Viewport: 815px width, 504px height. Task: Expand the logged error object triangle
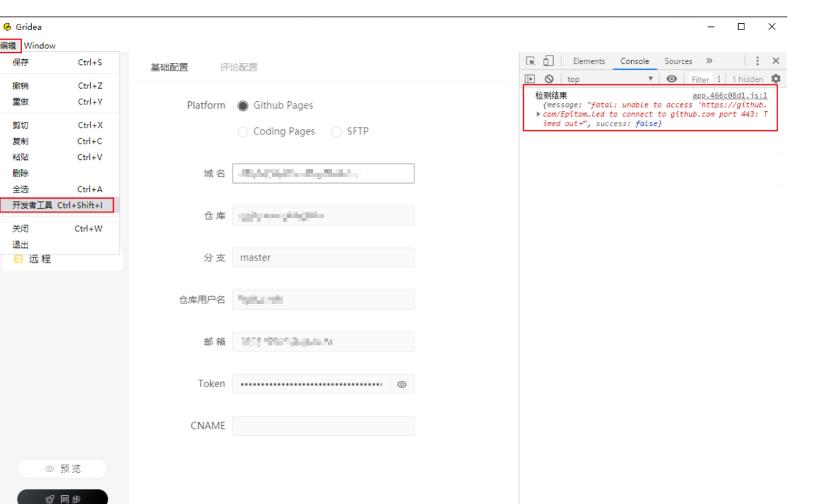(x=538, y=114)
